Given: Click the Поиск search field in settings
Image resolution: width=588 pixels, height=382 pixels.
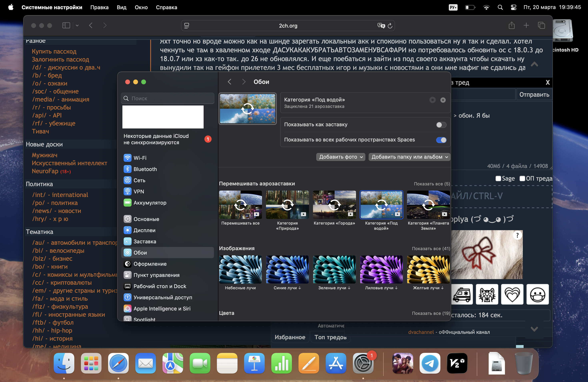Looking at the screenshot, I should coord(168,98).
